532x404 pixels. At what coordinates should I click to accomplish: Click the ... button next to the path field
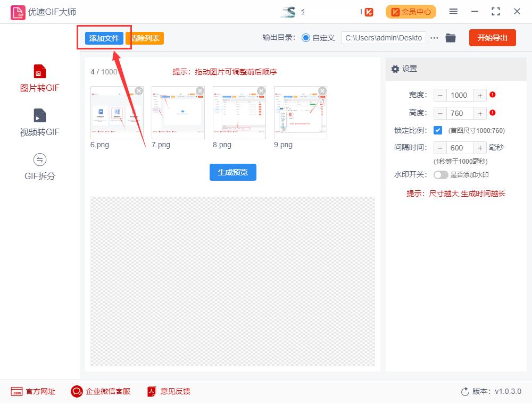click(435, 38)
